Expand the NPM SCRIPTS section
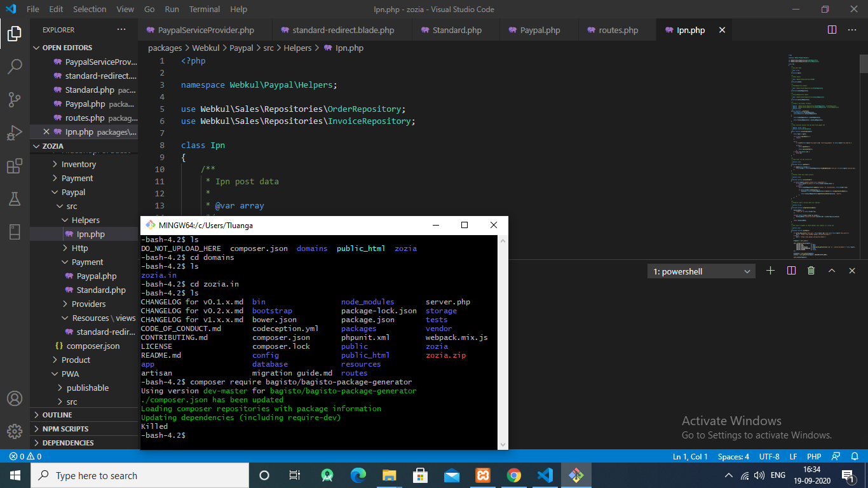 [84, 429]
